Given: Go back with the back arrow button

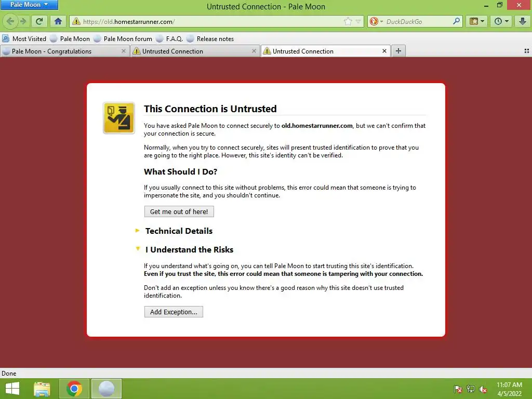Looking at the screenshot, I should pos(10,21).
